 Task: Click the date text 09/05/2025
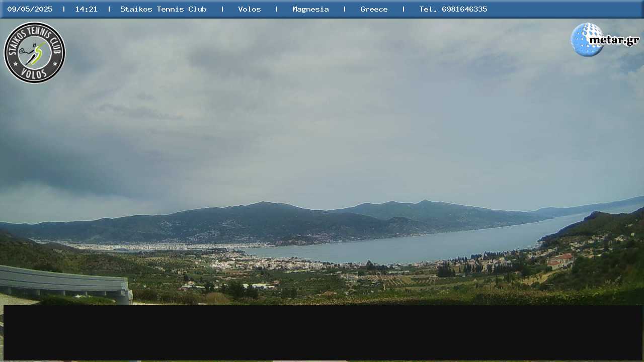30,9
